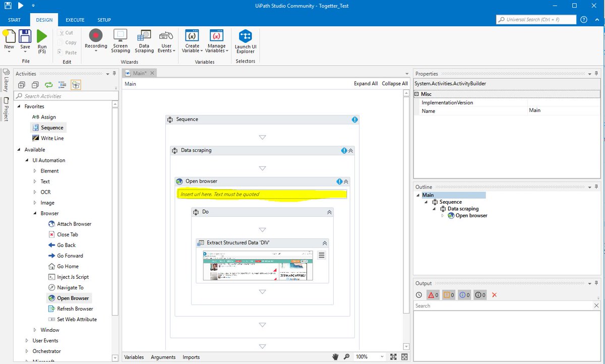Toggle trace messages filter in Output

pyautogui.click(x=480, y=295)
